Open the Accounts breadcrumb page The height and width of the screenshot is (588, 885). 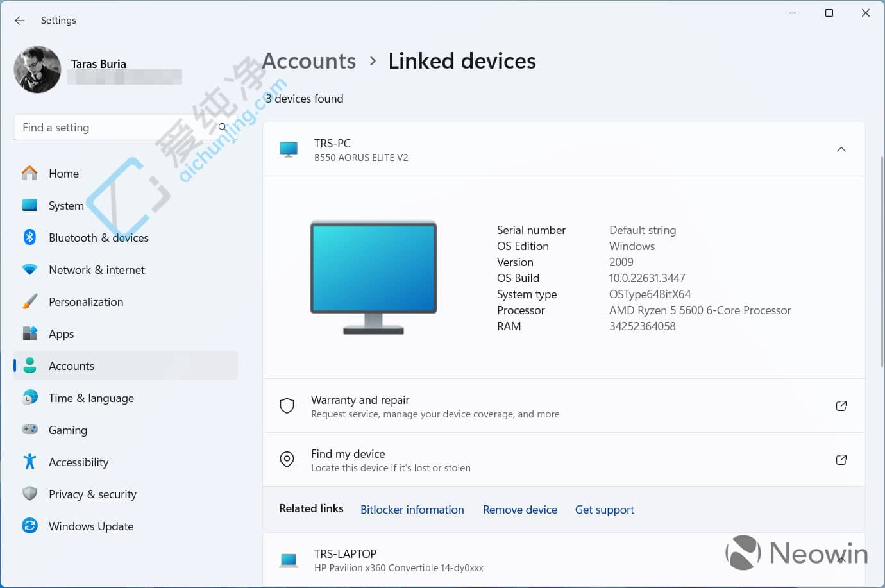point(308,61)
